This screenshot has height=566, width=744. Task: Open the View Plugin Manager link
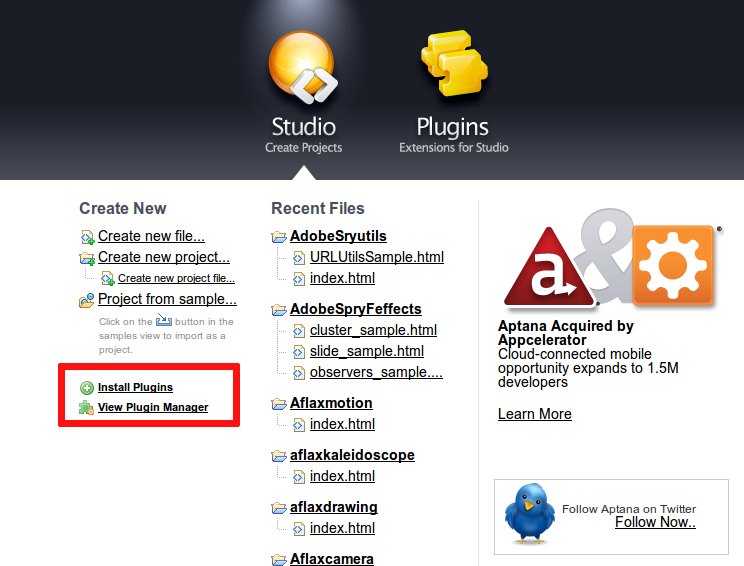(153, 407)
